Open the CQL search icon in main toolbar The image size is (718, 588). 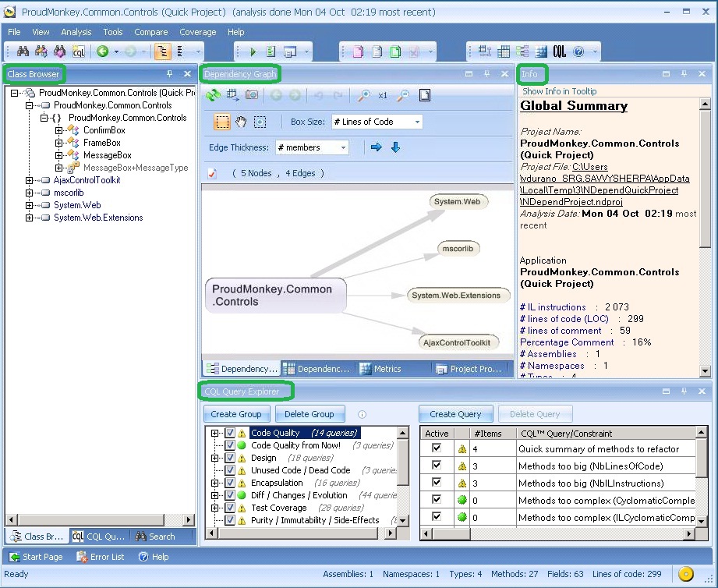pos(78,51)
